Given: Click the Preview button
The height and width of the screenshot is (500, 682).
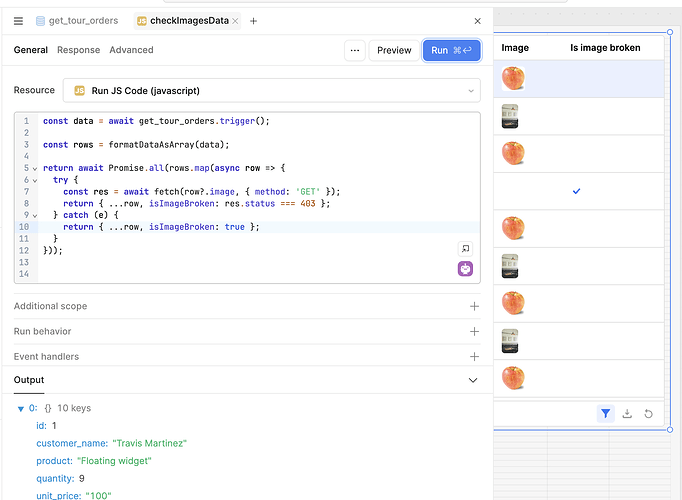Looking at the screenshot, I should 394,50.
